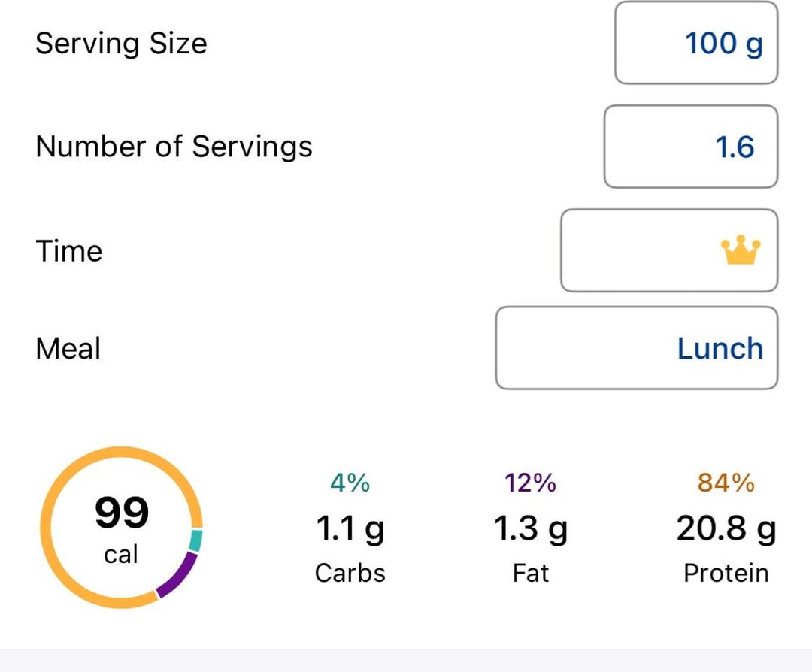Image resolution: width=812 pixels, height=672 pixels.
Task: Change the Meal selection from Lunch
Action: 637,348
